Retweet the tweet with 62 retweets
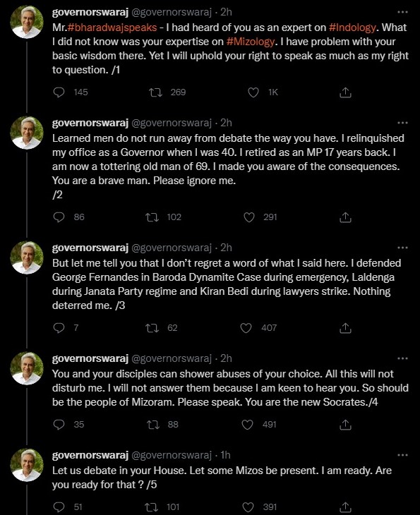 point(152,328)
